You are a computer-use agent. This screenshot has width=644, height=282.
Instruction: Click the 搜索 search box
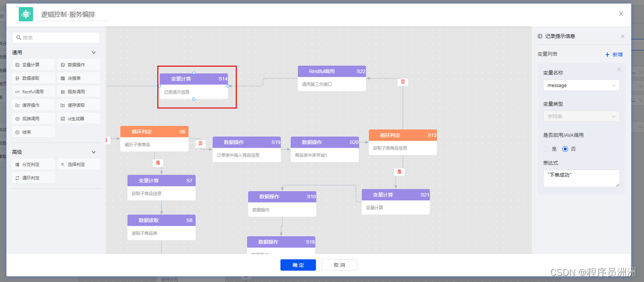click(56, 38)
